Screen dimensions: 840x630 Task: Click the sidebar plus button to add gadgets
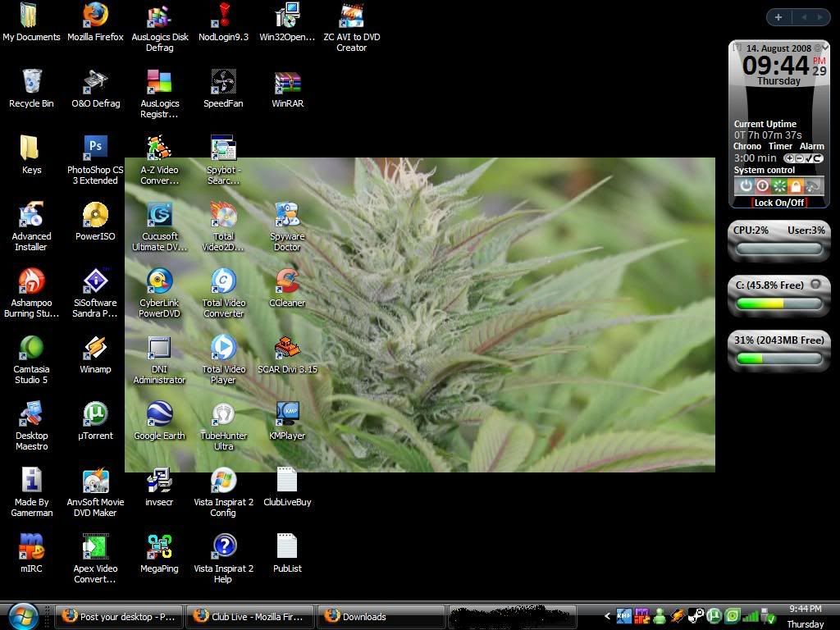click(x=778, y=16)
